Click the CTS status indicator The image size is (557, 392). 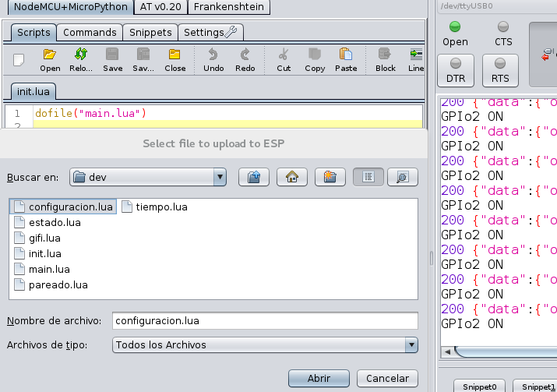pos(503,26)
